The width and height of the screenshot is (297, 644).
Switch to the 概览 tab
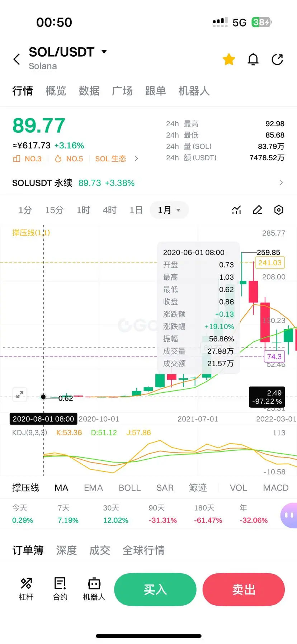[56, 91]
